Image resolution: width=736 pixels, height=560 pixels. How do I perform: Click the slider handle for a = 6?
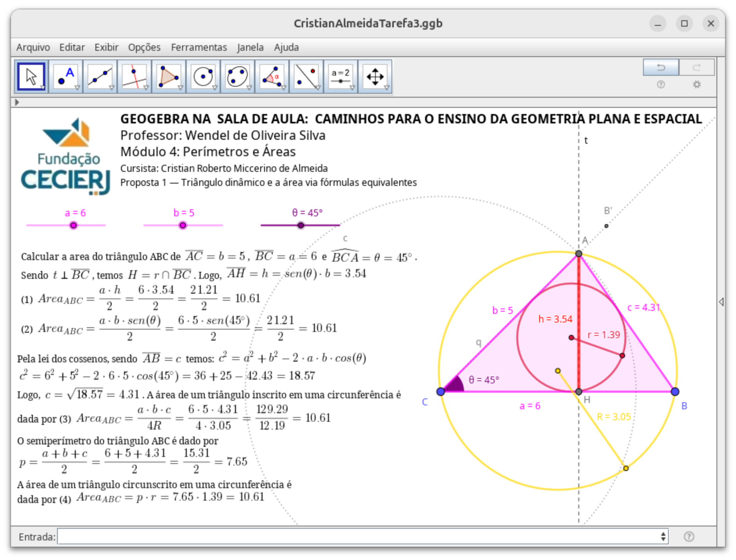pyautogui.click(x=73, y=225)
